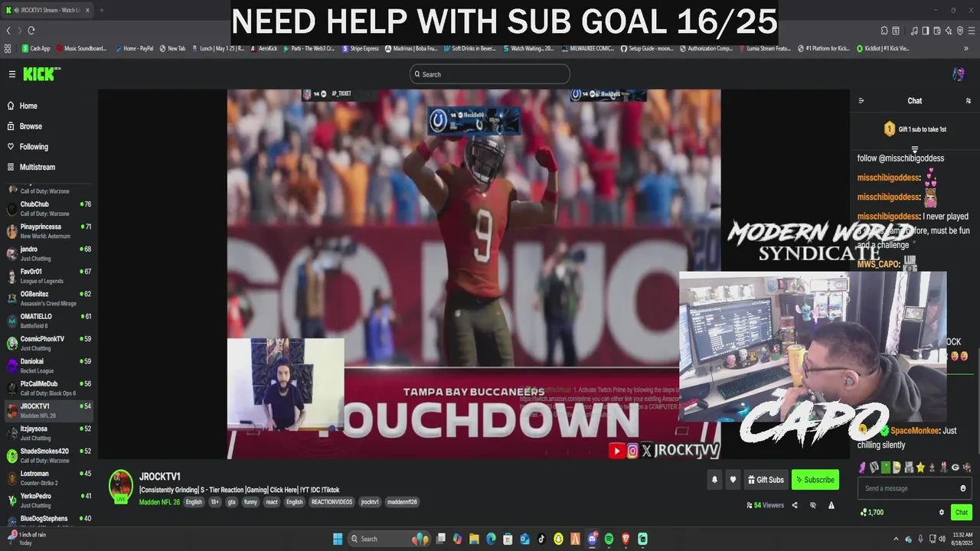Open Pinayprincessa's channel in sidebar
Image resolution: width=980 pixels, height=551 pixels.
pos(48,231)
